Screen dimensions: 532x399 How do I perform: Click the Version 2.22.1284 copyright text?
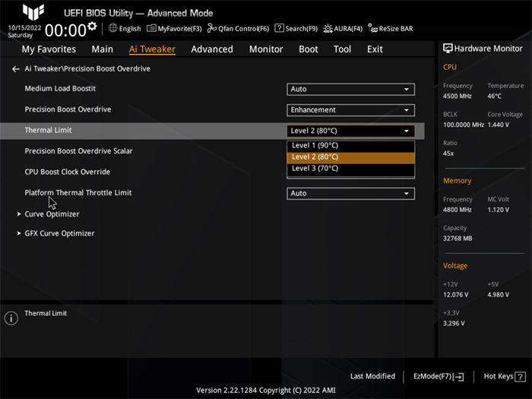click(x=266, y=391)
